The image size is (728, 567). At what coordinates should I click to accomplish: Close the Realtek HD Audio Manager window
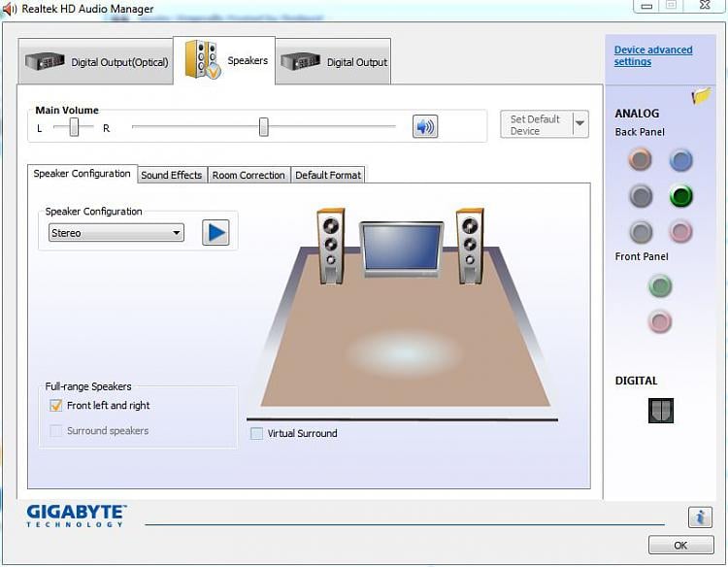[705, 5]
